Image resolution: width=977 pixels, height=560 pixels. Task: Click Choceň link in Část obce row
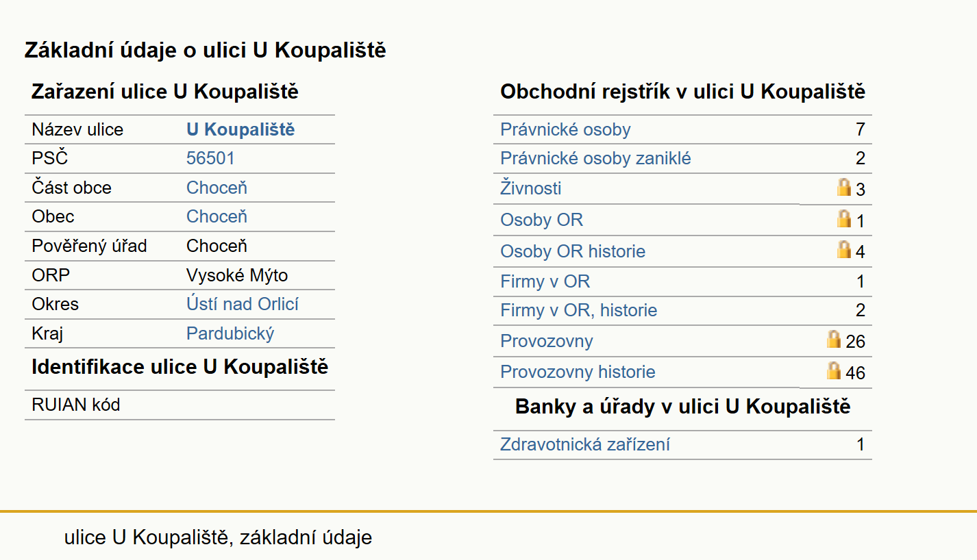click(217, 188)
